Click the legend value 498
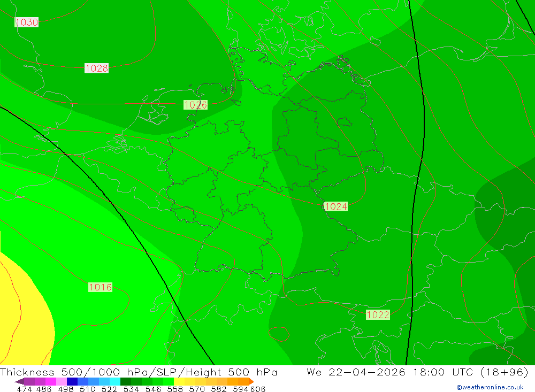Viewport: 535px width, 392px height. [x=65, y=389]
